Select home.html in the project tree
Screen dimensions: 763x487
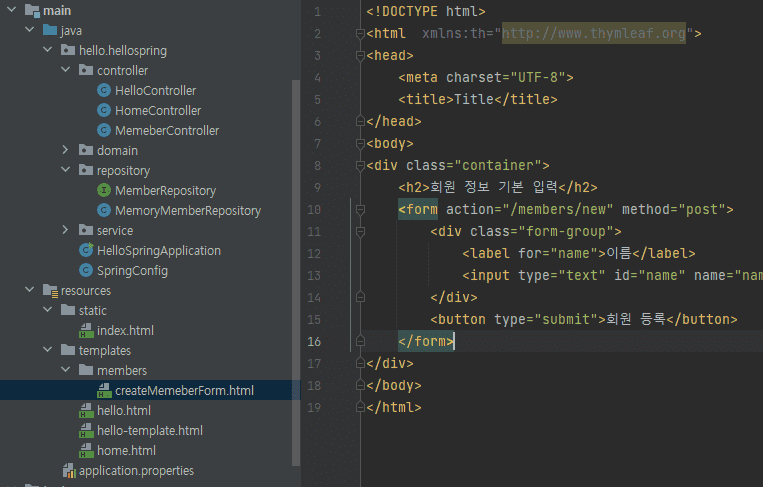tap(126, 451)
